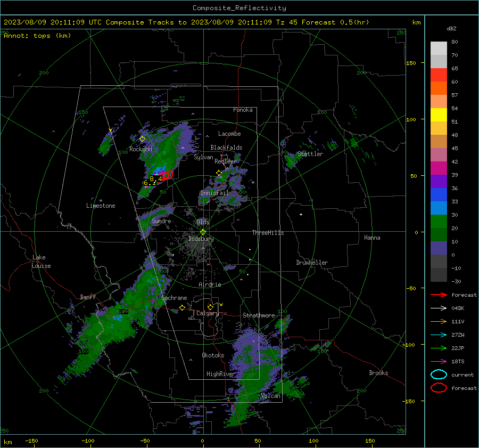Click the cyan current ellipse legend icon
This screenshot has height=448, width=479.
pos(439,374)
